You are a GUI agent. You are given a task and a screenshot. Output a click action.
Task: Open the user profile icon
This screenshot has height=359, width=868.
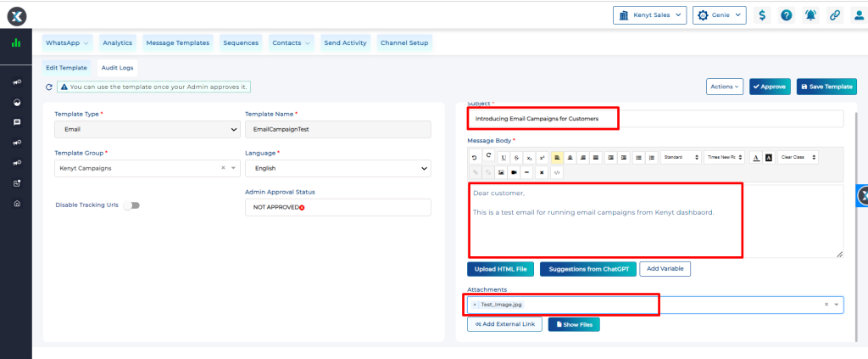pos(859,15)
